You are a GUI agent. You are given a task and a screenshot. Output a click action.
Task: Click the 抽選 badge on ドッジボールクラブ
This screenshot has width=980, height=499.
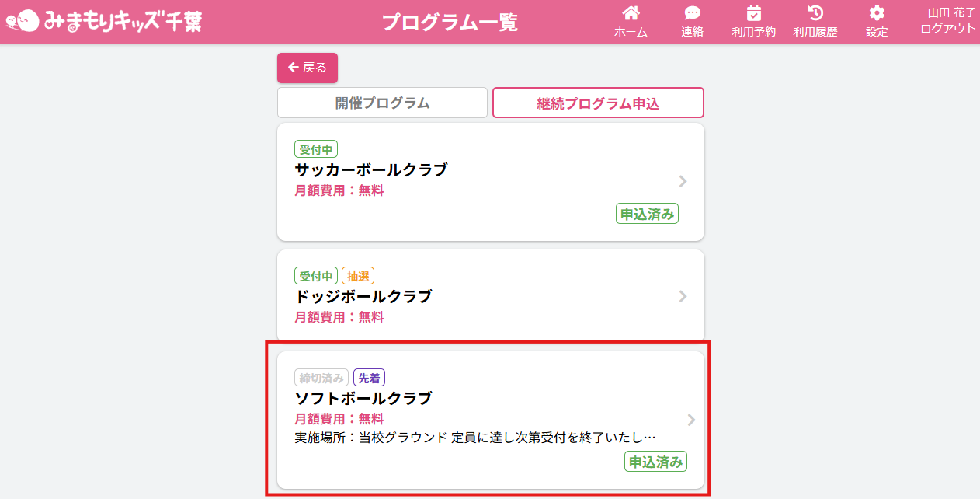[x=358, y=276]
